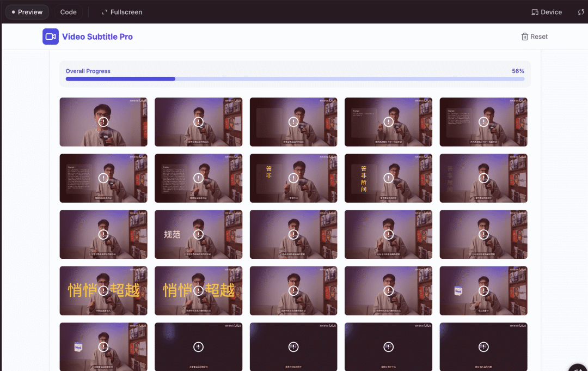
Task: Select last dark thumbnail in bottom row
Action: coord(483,347)
